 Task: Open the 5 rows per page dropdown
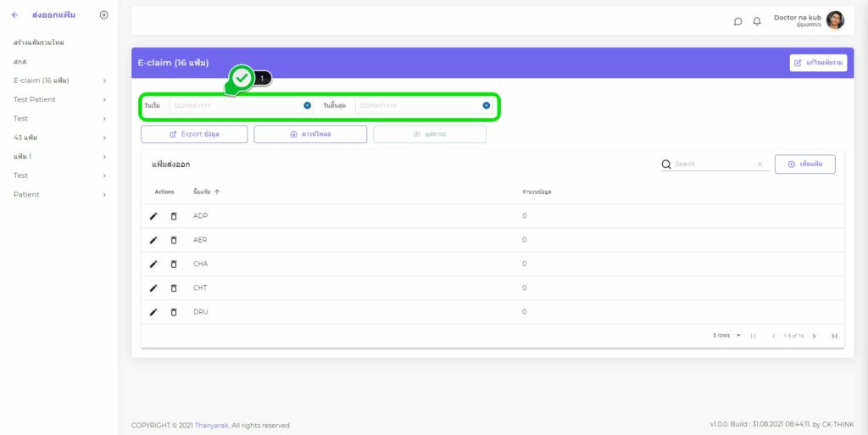[726, 336]
